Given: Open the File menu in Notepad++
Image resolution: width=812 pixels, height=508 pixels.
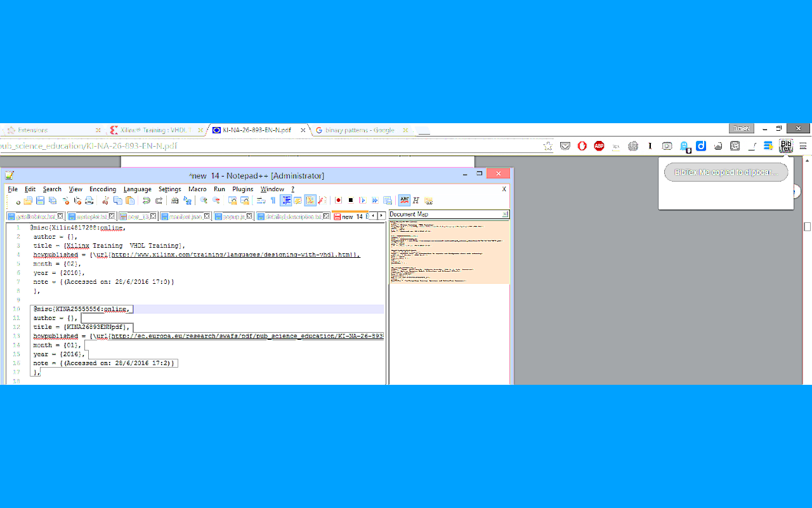Looking at the screenshot, I should point(13,189).
